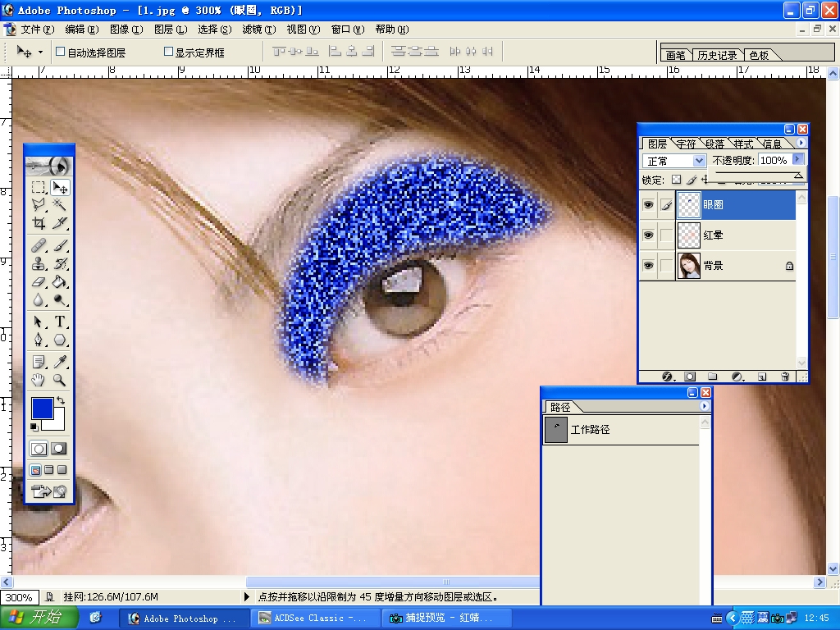The height and width of the screenshot is (630, 840).
Task: Delete layer using the trash icon
Action: pyautogui.click(x=785, y=377)
